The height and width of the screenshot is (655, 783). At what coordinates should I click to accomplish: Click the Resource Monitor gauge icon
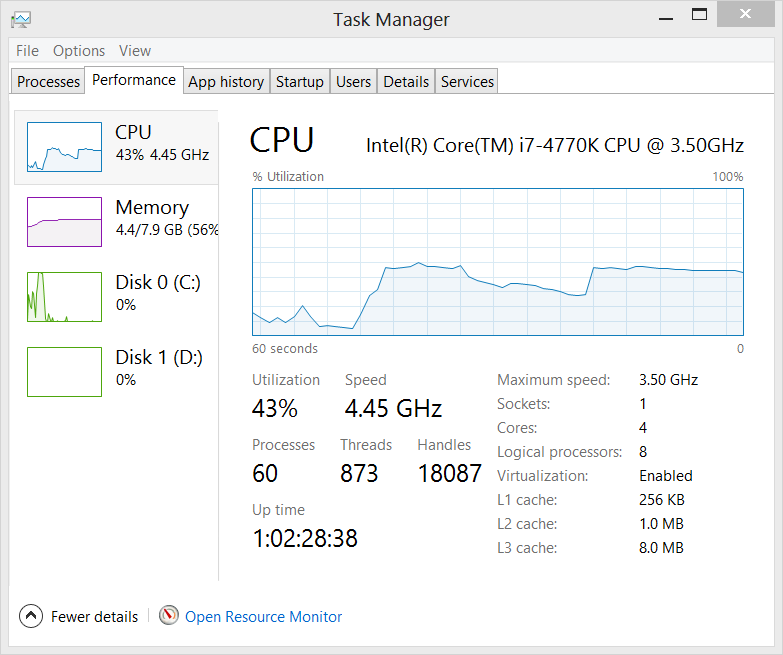(x=169, y=615)
